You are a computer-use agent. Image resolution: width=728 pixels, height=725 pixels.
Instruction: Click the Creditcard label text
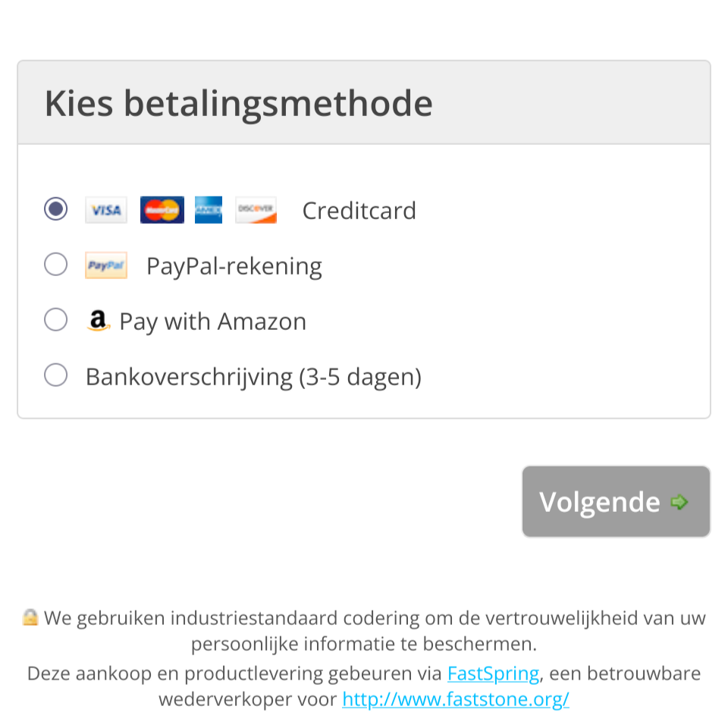click(359, 211)
